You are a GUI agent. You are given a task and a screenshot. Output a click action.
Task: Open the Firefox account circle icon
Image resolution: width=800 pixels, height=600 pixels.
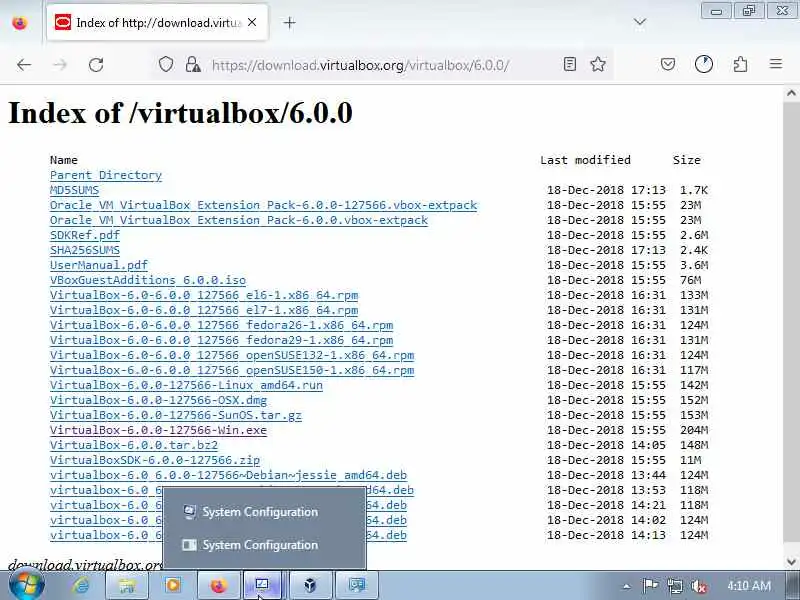point(704,64)
